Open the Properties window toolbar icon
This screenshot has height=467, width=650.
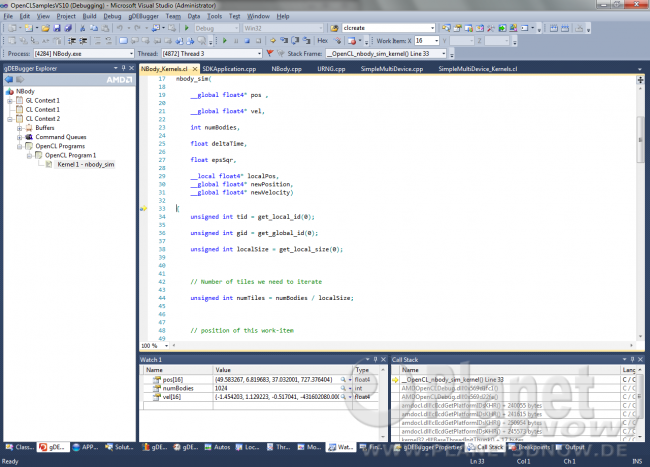coord(457,28)
